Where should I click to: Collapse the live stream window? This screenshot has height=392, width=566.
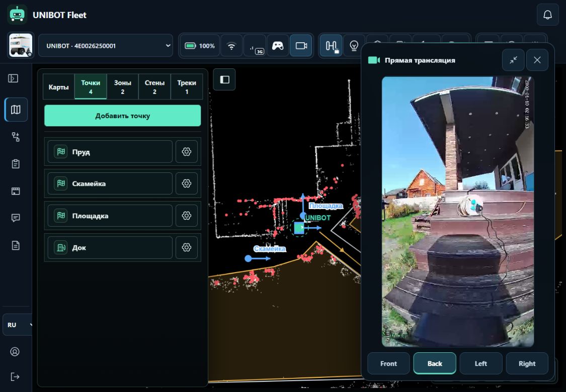pyautogui.click(x=513, y=60)
